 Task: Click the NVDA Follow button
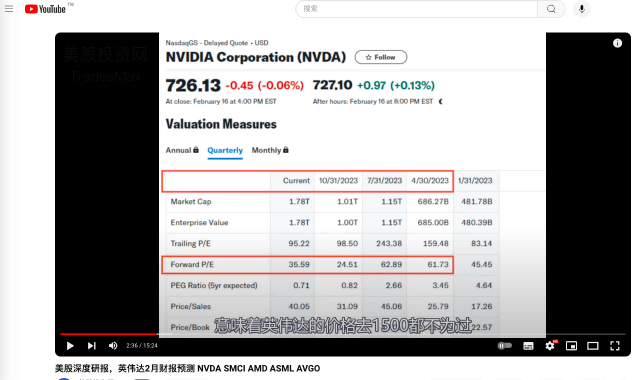point(381,57)
